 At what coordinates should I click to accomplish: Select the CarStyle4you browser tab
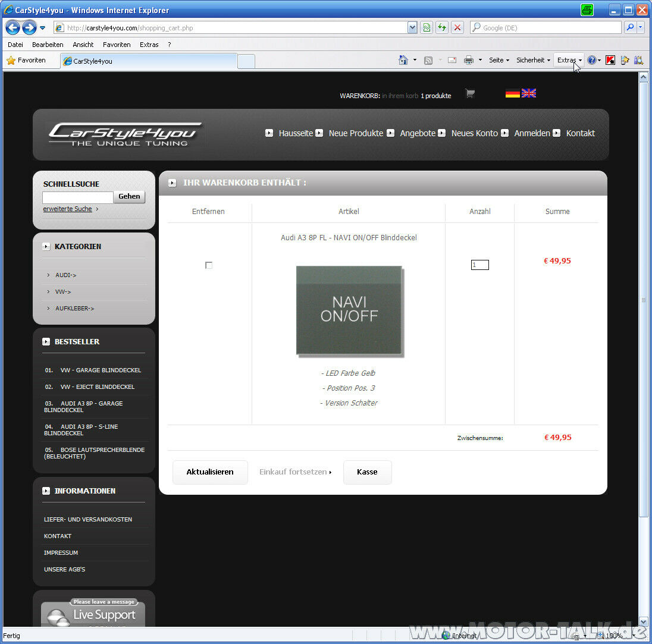149,61
